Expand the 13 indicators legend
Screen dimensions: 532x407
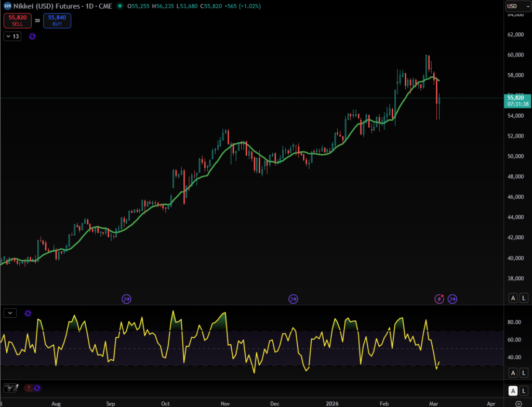12,36
